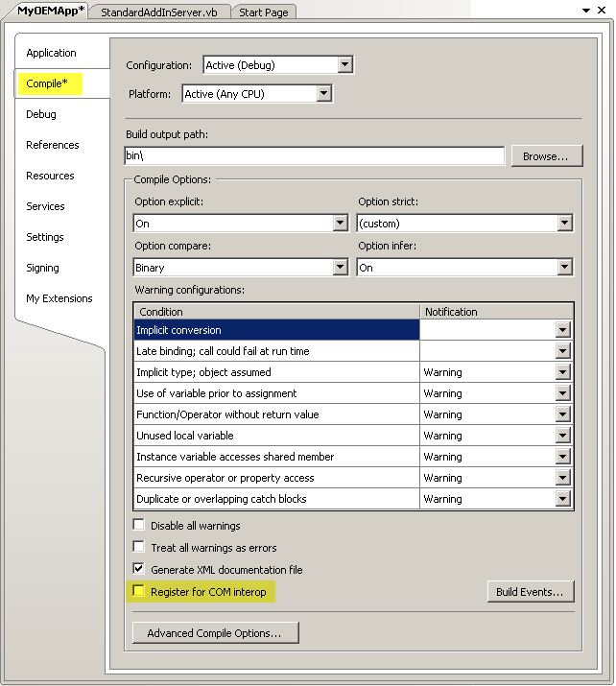This screenshot has width=616, height=686.
Task: Open notification dropdown for Use of variable prior to assignment
Action: [x=563, y=393]
